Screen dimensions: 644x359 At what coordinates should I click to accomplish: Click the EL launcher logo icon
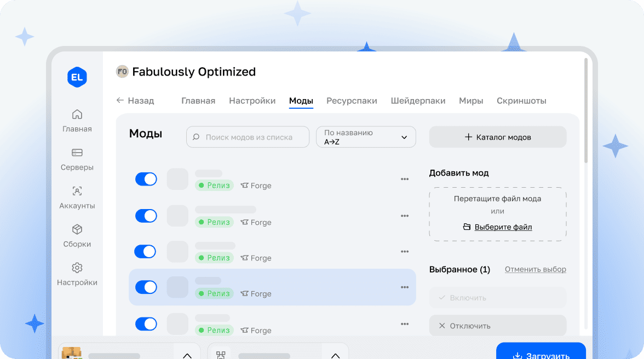77,77
